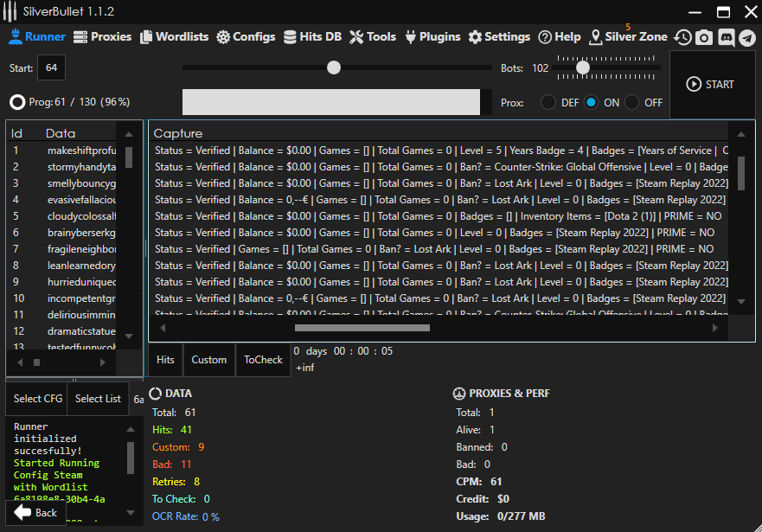This screenshot has width=762, height=532.
Task: Click the Discord icon in top bar
Action: 727,37
